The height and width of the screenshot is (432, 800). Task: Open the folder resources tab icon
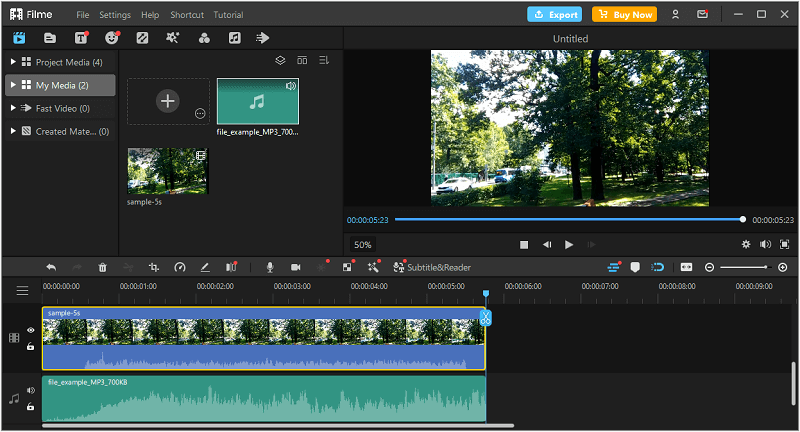coord(49,38)
